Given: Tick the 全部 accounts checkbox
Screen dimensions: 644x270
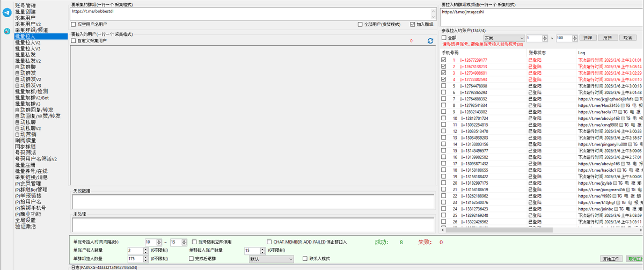Looking at the screenshot, I should 444,38.
